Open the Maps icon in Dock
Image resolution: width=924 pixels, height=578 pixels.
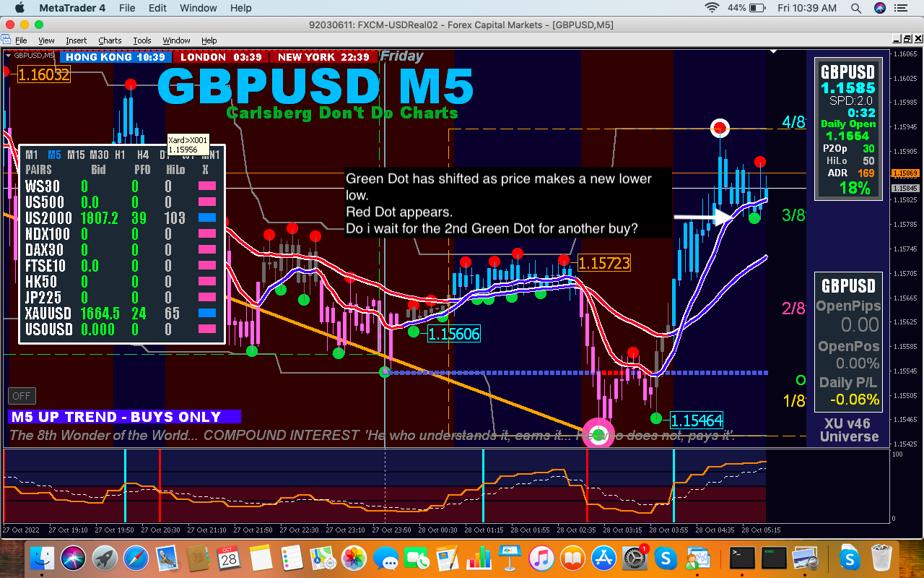point(323,558)
